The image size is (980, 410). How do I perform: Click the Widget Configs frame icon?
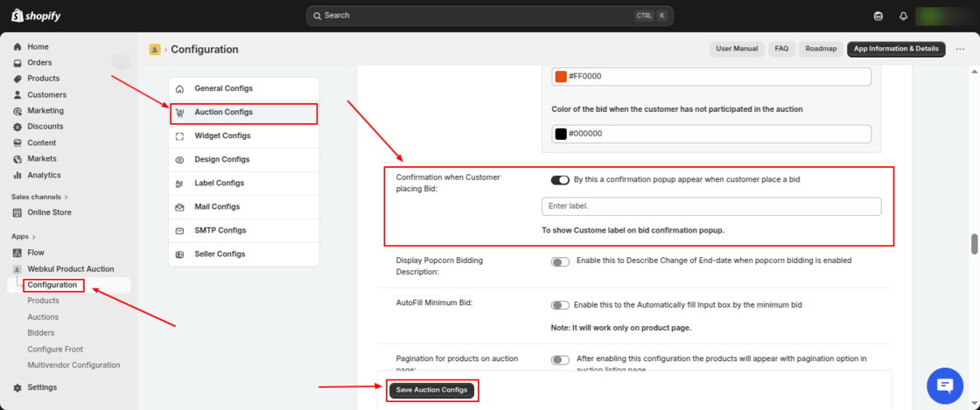[x=180, y=136]
